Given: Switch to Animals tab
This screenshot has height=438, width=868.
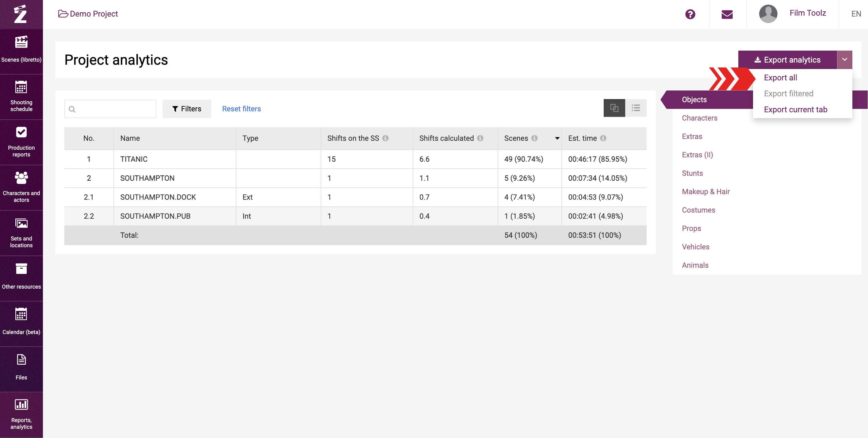Looking at the screenshot, I should click(695, 265).
